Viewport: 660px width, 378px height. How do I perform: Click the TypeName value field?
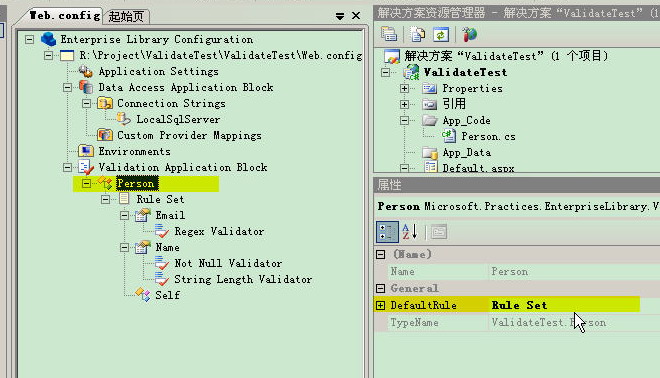[x=573, y=322]
